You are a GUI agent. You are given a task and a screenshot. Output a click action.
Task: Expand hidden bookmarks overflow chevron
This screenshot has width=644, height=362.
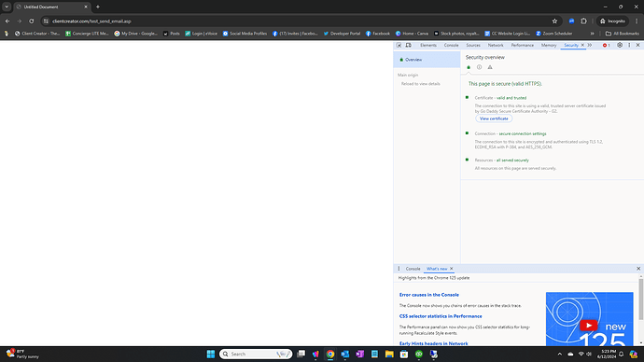593,34
